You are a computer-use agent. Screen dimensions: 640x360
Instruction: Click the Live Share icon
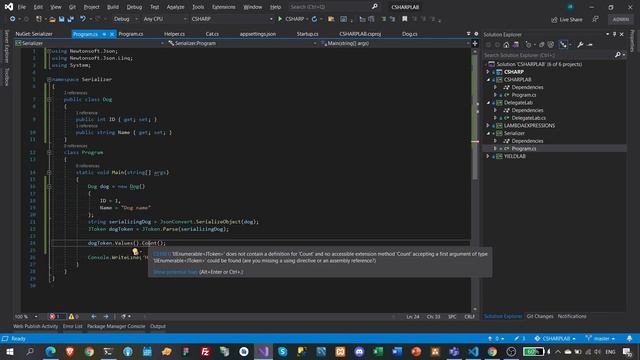(554, 20)
